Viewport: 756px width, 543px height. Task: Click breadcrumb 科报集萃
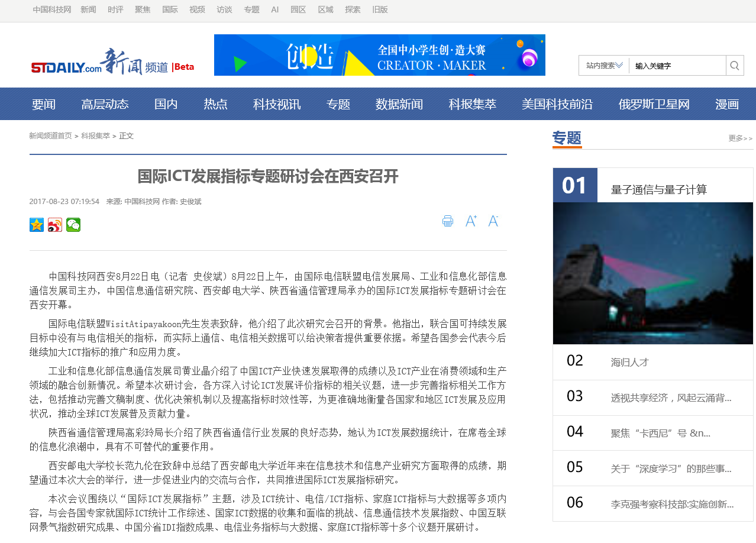click(95, 136)
